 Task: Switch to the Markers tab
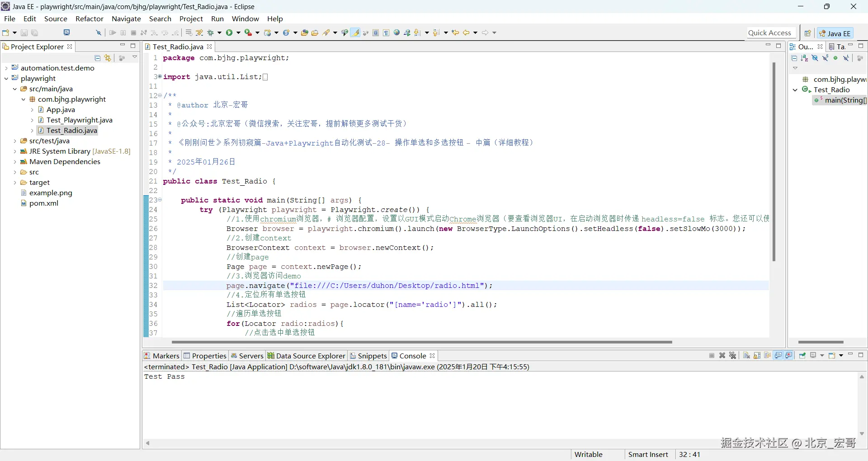click(162, 356)
